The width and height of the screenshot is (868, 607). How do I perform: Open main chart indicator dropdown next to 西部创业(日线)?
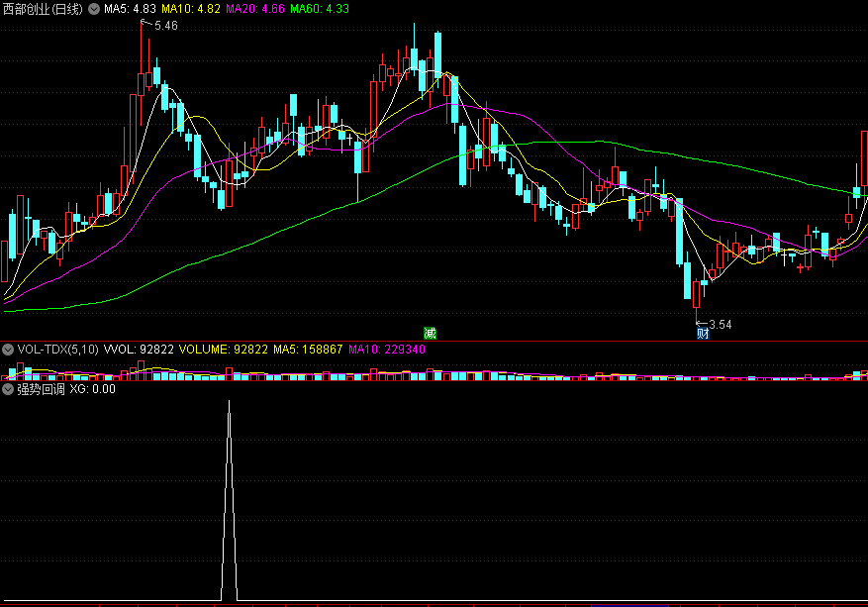coord(94,9)
